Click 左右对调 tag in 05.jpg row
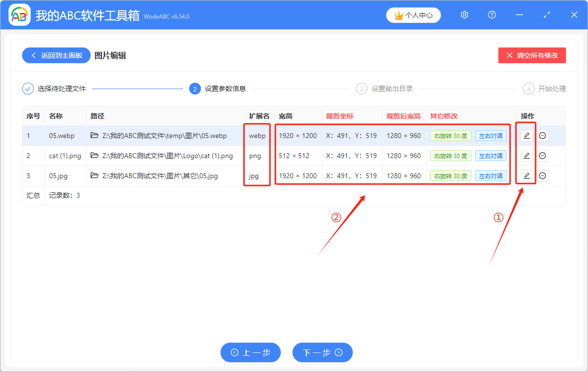Viewport: 588px width, 372px height. [x=491, y=176]
